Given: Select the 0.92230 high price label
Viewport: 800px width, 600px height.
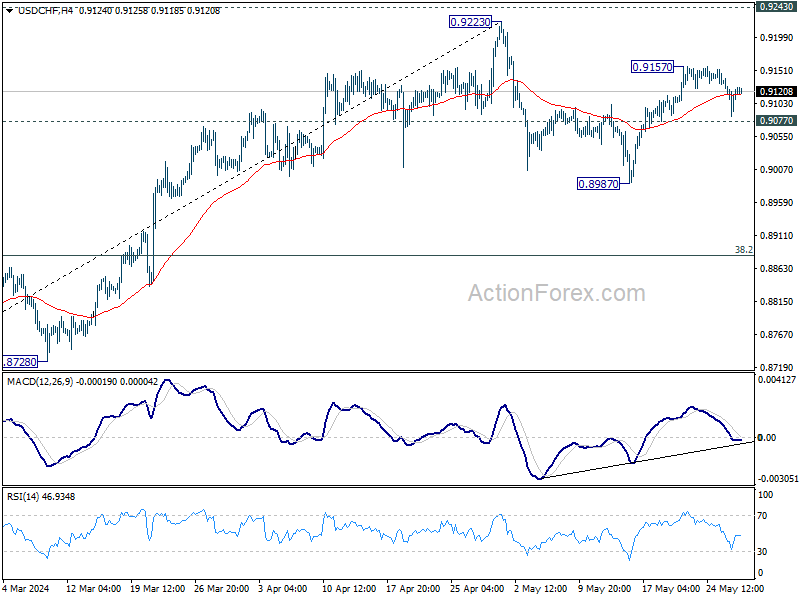Looking at the screenshot, I should tap(470, 22).
